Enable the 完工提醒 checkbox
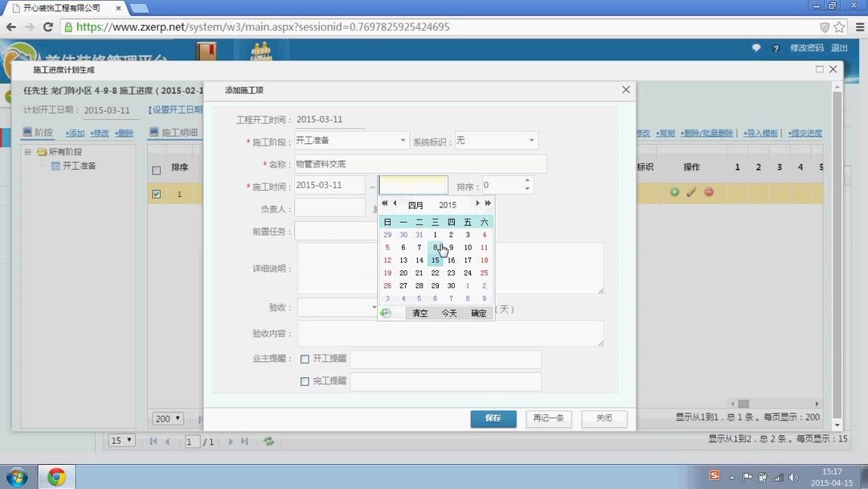Image resolution: width=868 pixels, height=489 pixels. click(x=305, y=381)
